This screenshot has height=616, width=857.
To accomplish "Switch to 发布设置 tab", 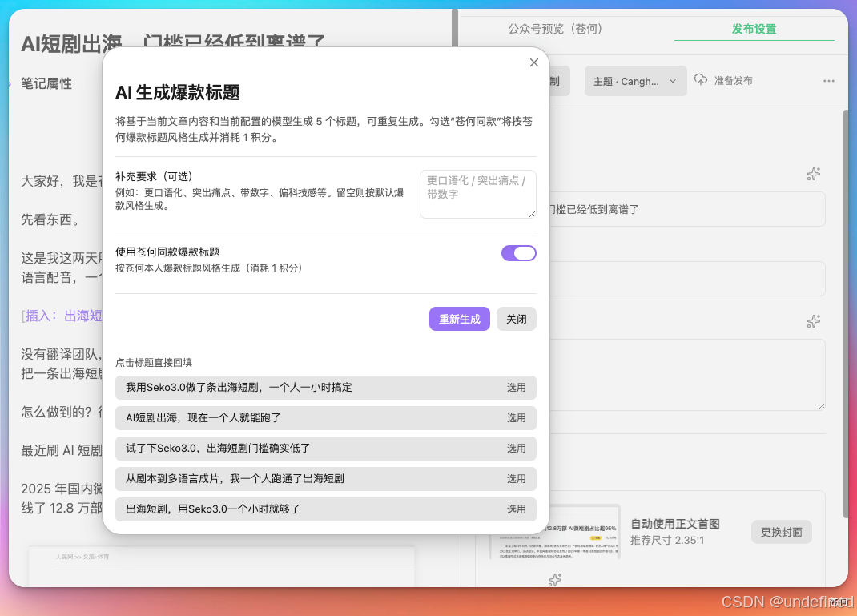I will pyautogui.click(x=754, y=29).
